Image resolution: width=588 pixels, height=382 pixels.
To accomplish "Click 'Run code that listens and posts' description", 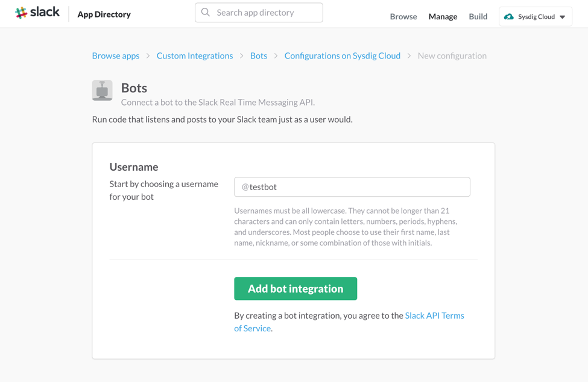I will pyautogui.click(x=222, y=119).
